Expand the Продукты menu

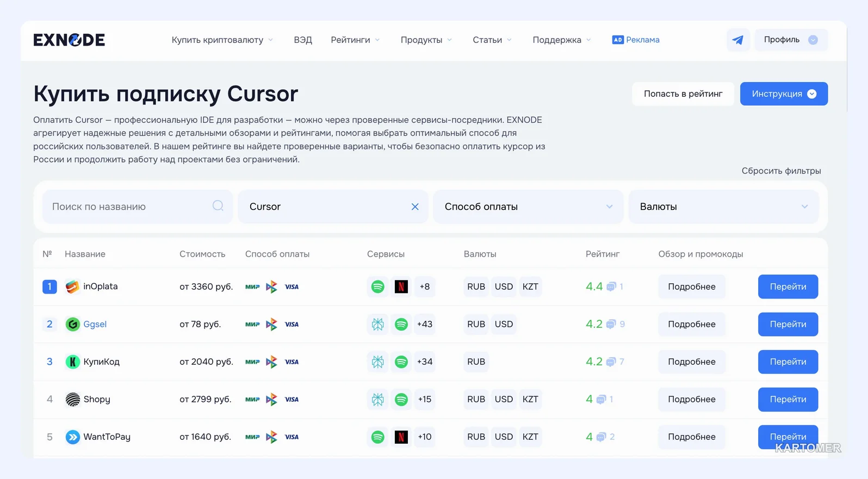(426, 40)
